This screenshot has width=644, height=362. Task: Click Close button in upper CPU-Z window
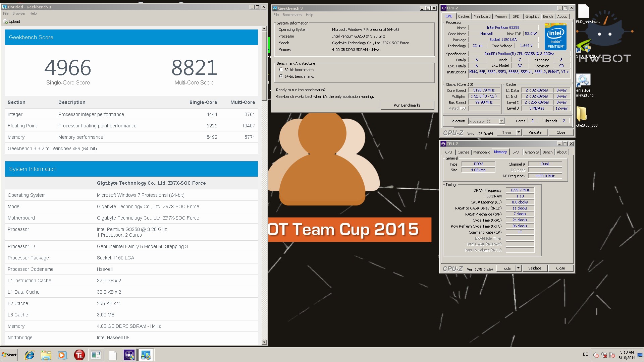(561, 132)
